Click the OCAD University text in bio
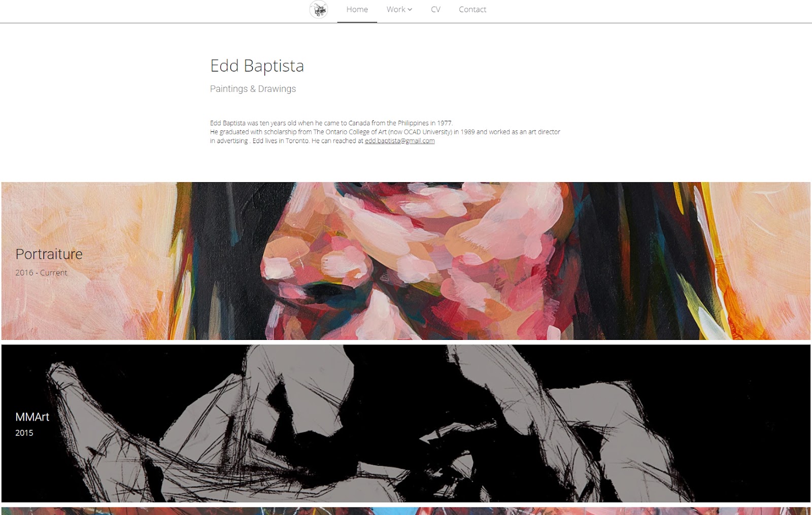 [420, 132]
